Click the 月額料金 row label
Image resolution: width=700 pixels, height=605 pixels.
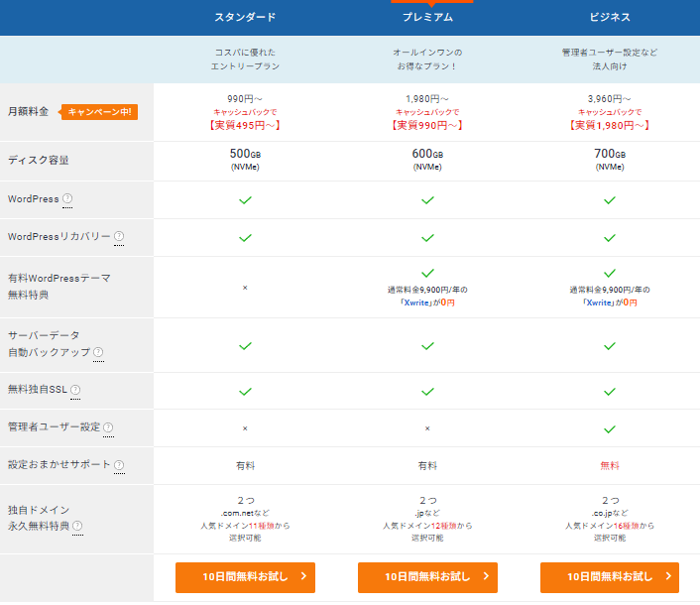(28, 112)
